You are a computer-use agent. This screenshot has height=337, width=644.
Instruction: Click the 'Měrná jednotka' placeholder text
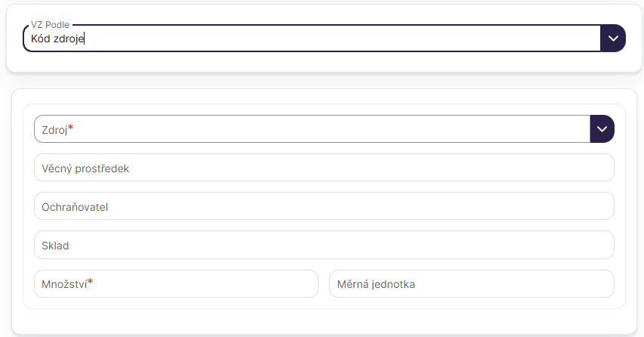pyautogui.click(x=377, y=284)
